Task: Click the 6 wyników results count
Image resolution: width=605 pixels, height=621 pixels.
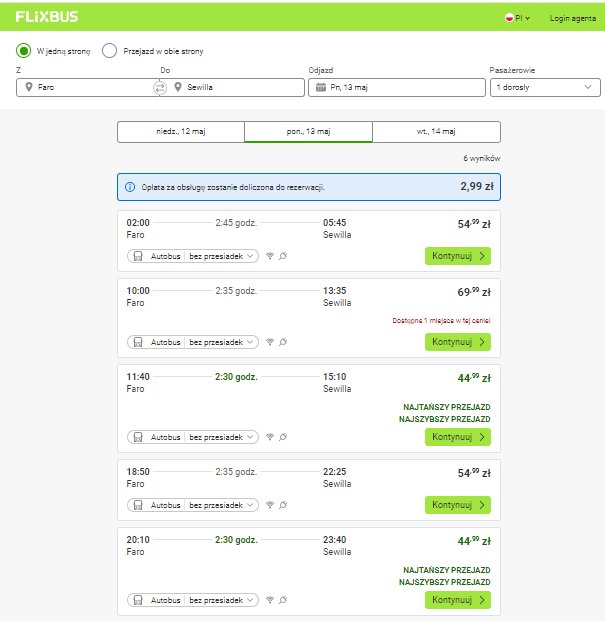Action: 482,158
